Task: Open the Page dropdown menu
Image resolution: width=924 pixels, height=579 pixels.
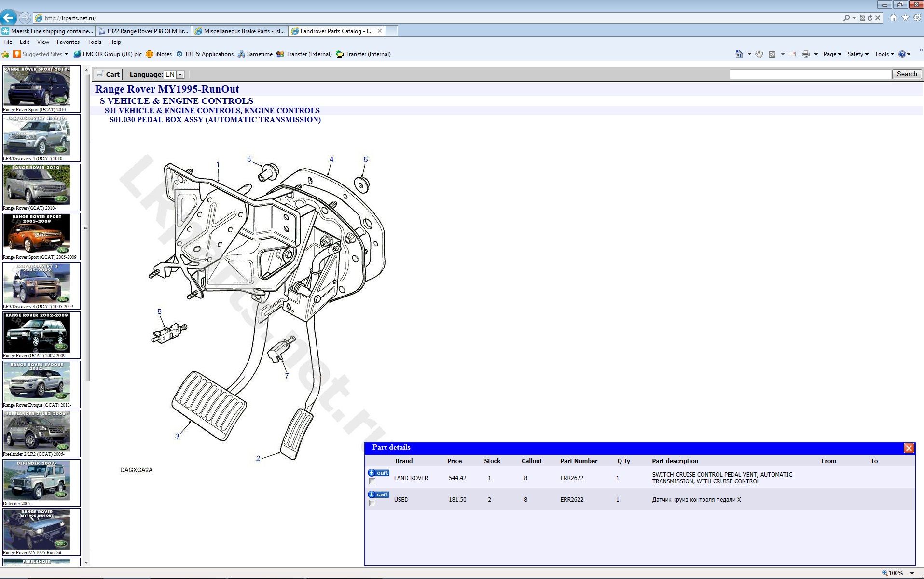Action: pyautogui.click(x=832, y=54)
